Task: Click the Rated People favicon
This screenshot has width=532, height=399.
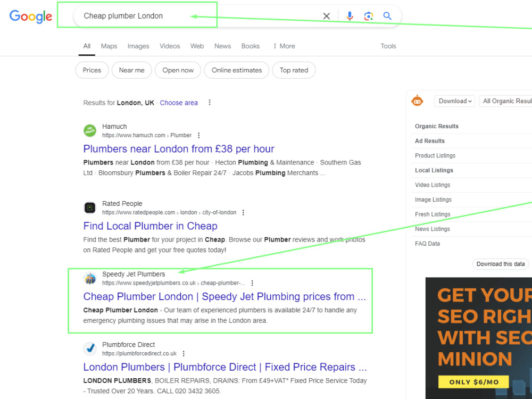Action: coord(90,207)
